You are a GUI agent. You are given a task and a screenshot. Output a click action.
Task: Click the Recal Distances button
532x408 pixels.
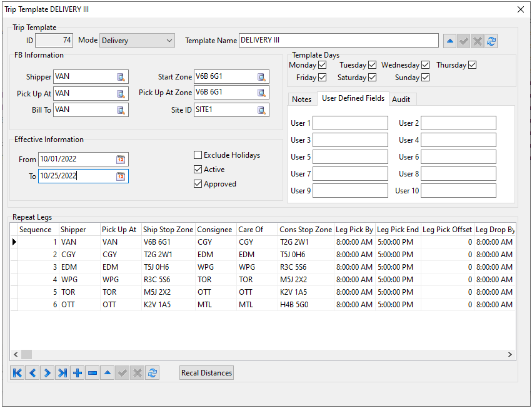[x=206, y=373]
